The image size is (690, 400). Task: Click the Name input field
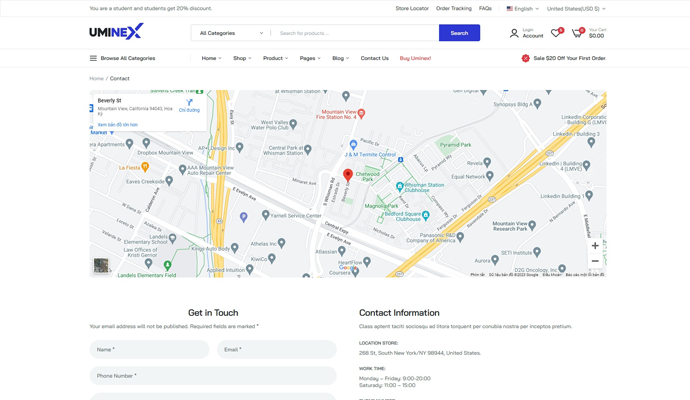(x=149, y=349)
